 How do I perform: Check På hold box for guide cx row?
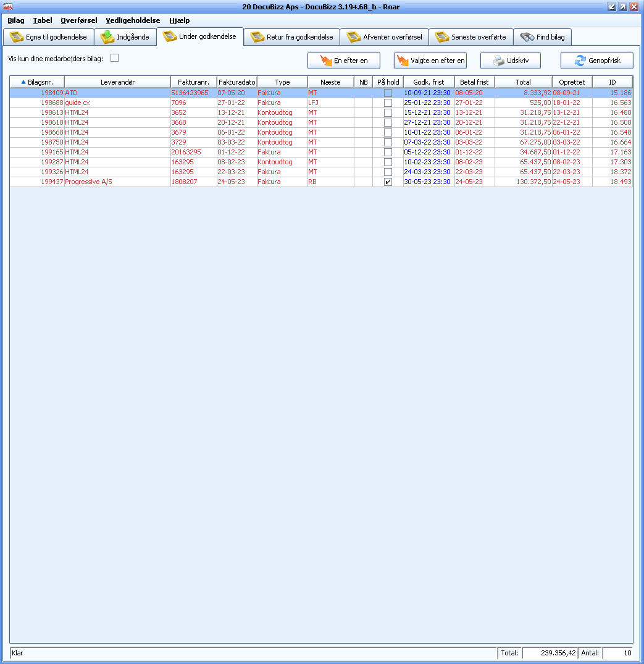pyautogui.click(x=388, y=103)
